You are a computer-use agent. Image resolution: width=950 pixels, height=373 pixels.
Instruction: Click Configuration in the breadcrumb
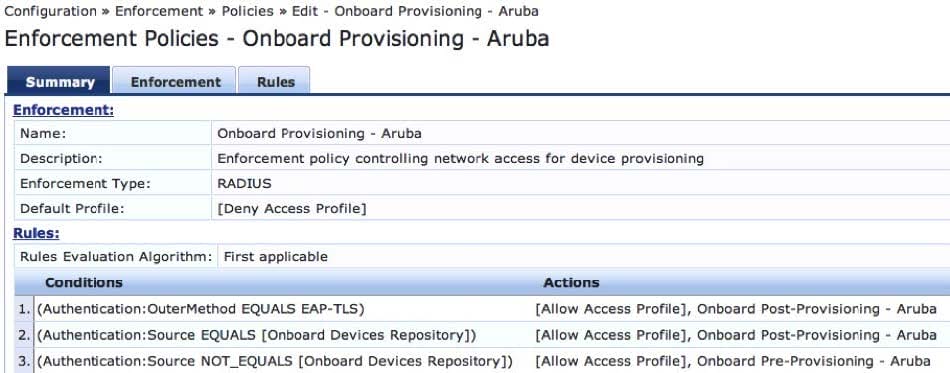50,11
